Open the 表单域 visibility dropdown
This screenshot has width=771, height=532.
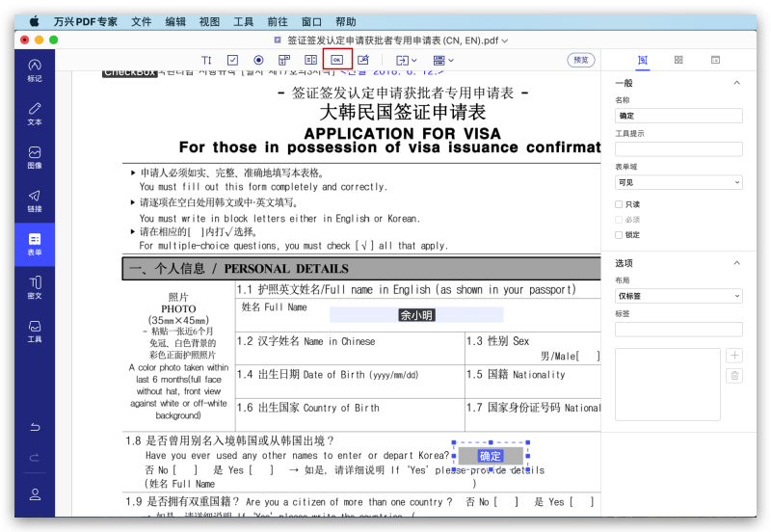pyautogui.click(x=678, y=182)
